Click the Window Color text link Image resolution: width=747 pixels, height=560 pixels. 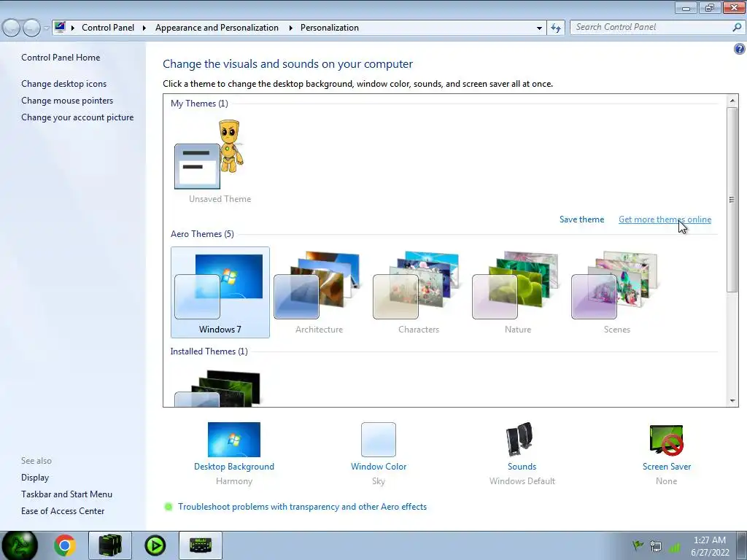[379, 467]
